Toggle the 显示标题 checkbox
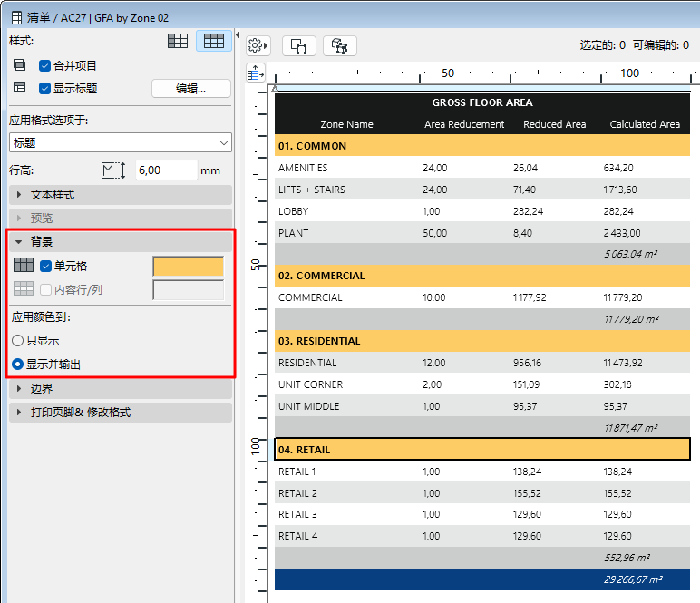Viewport: 700px width, 603px height. [44, 88]
